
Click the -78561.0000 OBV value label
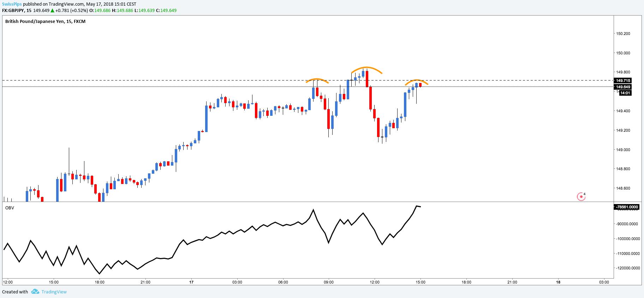pyautogui.click(x=627, y=207)
